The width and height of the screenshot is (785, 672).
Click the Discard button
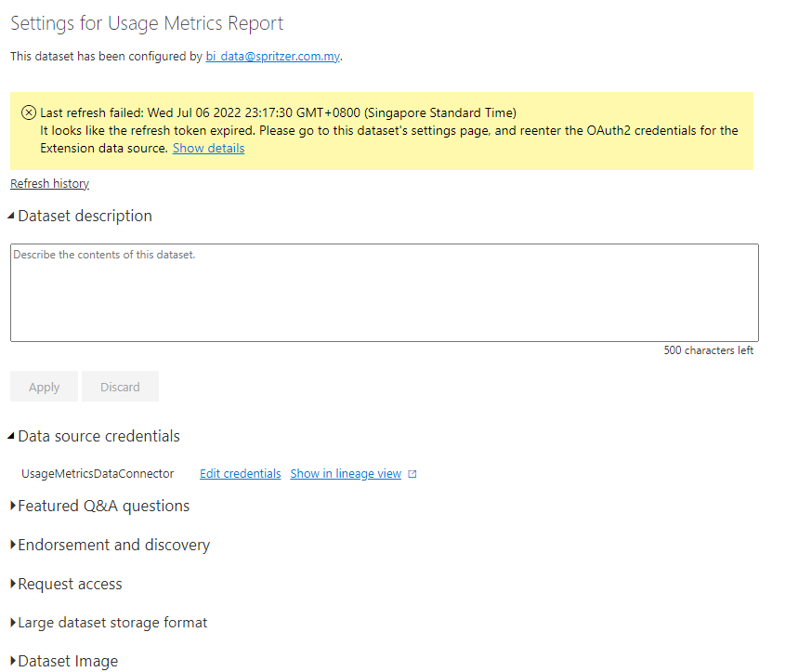[120, 387]
